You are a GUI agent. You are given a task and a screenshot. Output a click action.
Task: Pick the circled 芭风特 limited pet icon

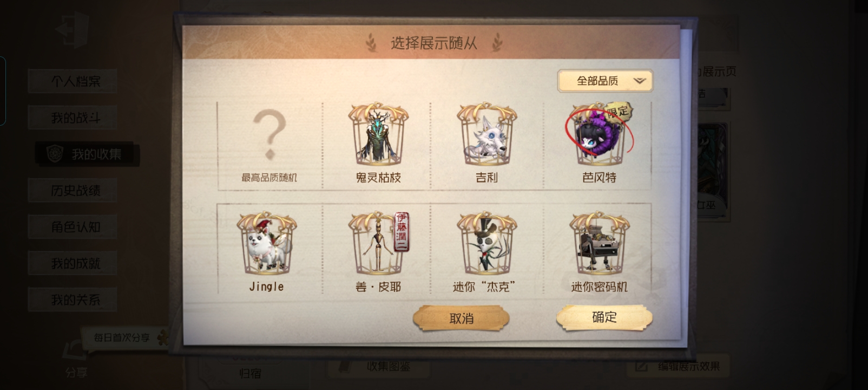click(x=599, y=134)
